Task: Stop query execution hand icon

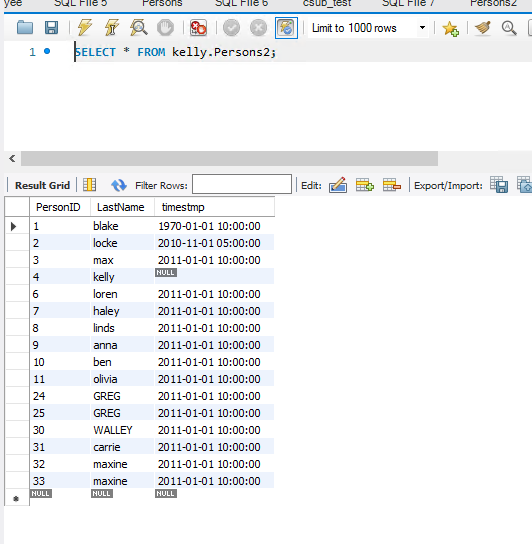Action: coord(165,28)
